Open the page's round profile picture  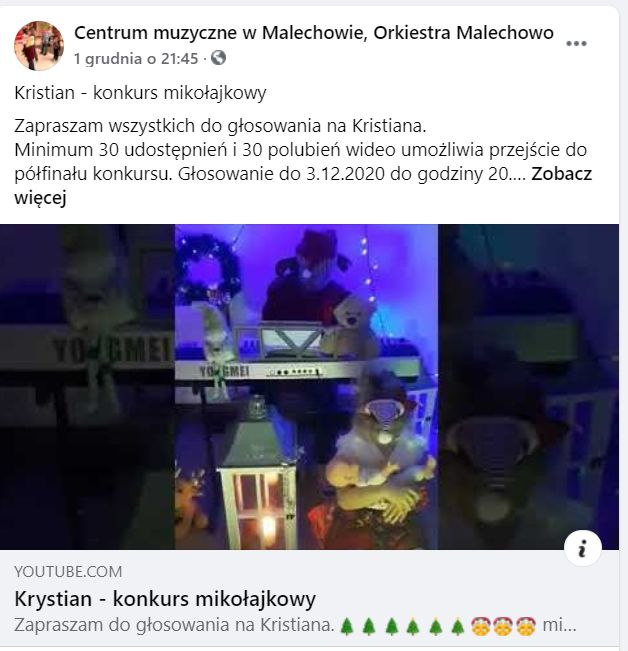click(39, 46)
